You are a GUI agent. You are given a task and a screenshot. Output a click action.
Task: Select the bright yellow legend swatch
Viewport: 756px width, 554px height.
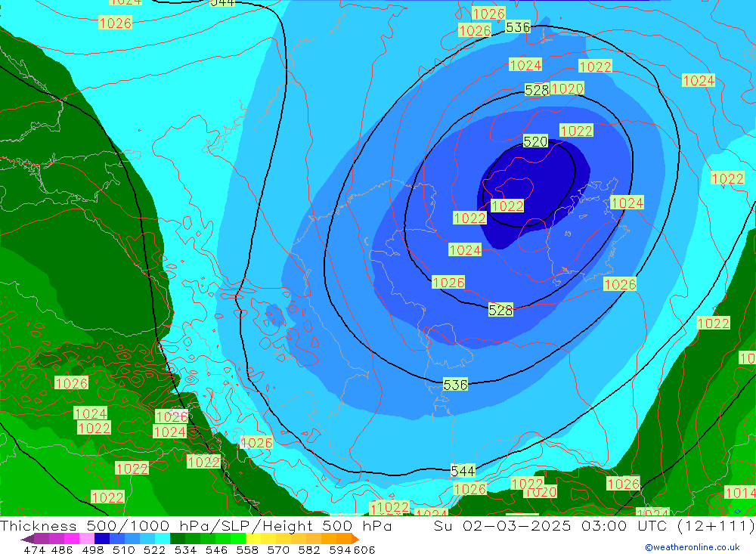(x=253, y=539)
